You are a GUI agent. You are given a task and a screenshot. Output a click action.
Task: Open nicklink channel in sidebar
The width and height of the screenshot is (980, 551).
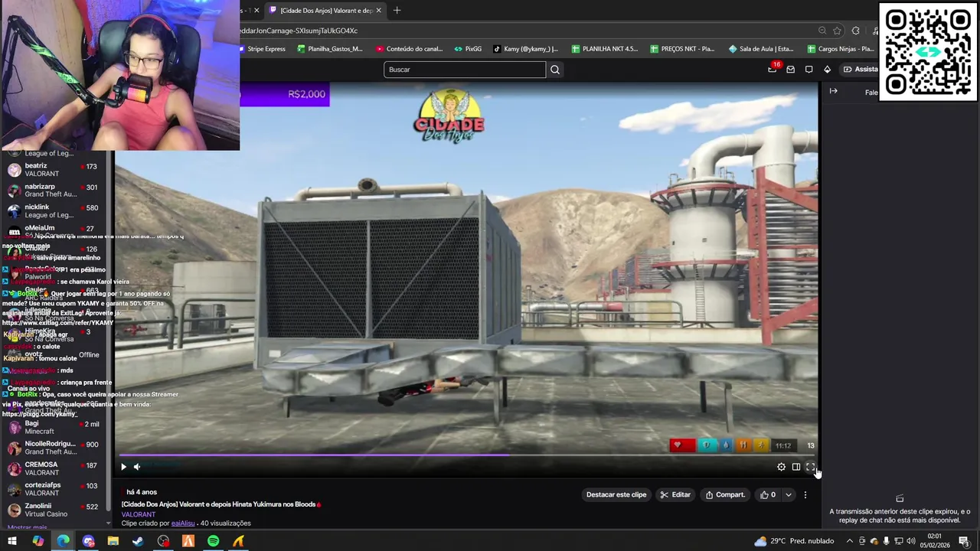[54, 211]
